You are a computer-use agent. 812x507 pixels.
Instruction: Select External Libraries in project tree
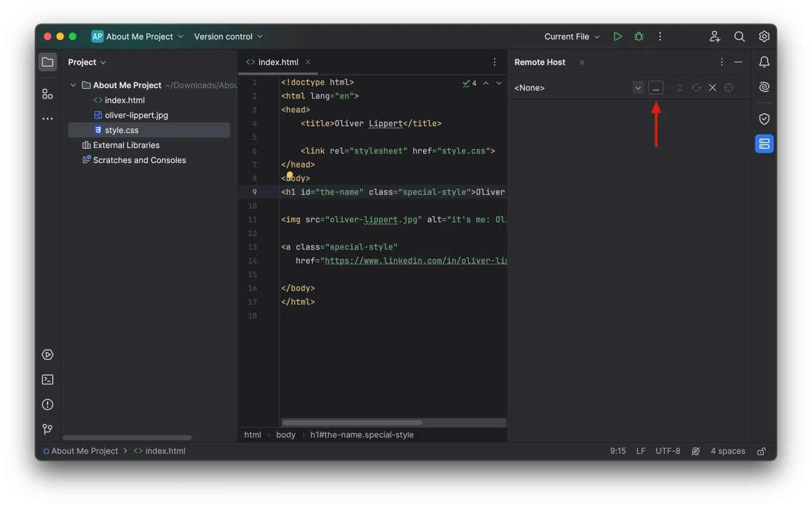[x=121, y=145]
